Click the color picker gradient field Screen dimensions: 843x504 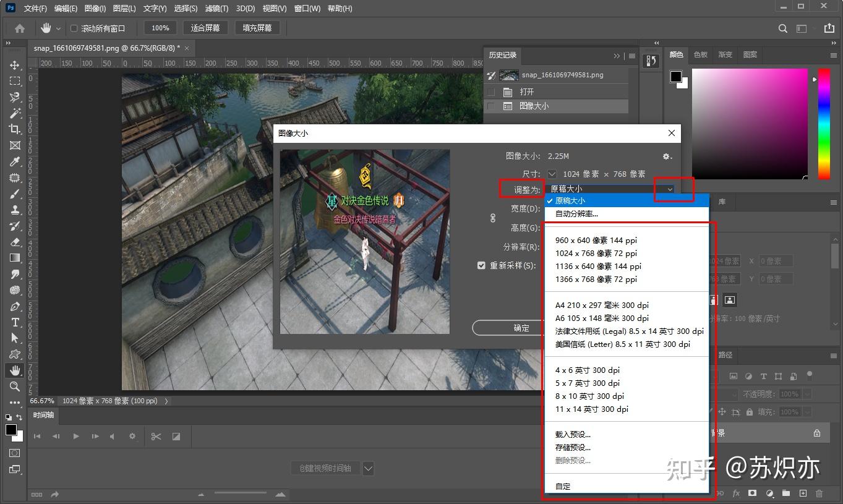tap(750, 124)
